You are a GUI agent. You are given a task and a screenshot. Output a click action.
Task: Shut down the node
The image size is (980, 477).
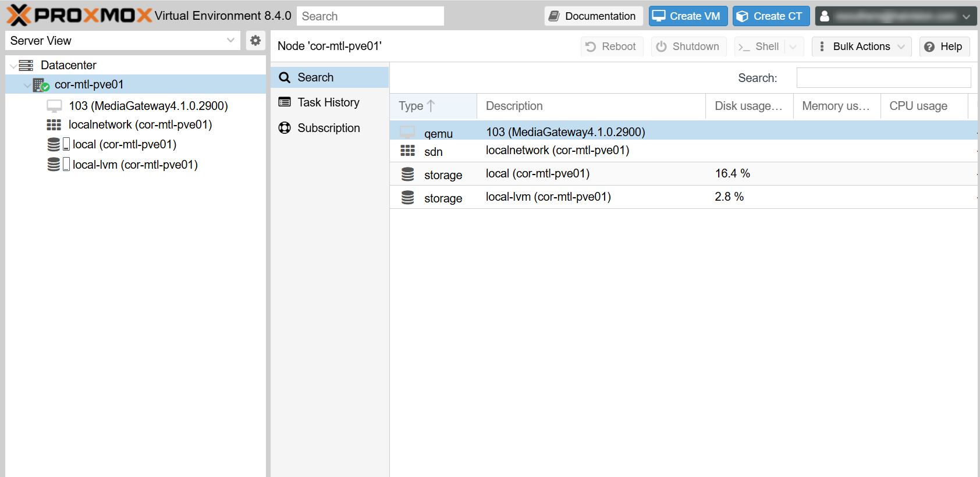click(x=688, y=47)
